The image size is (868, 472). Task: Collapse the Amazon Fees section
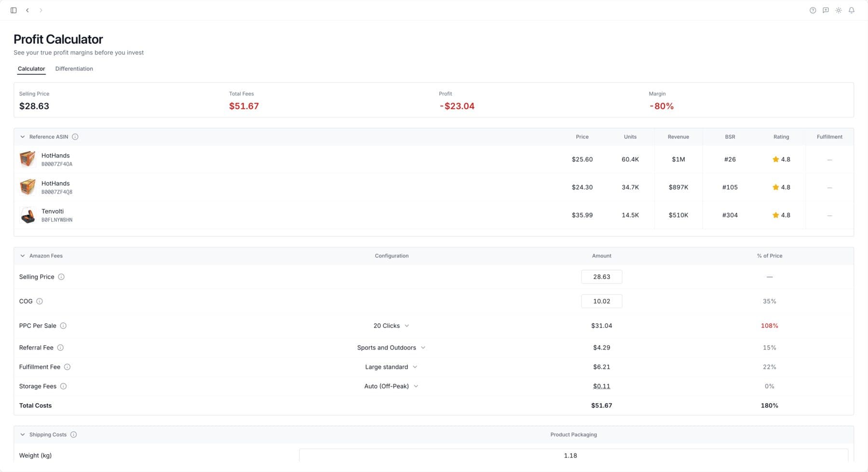(x=23, y=256)
